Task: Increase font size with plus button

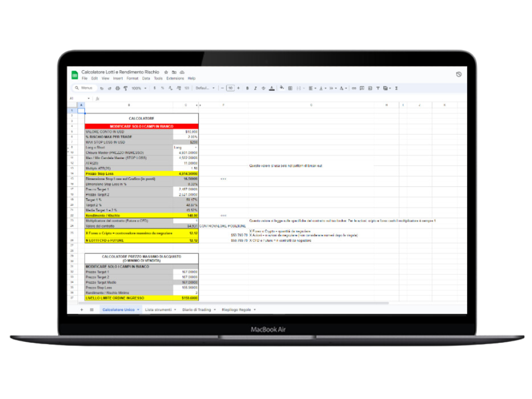Action: pyautogui.click(x=238, y=88)
